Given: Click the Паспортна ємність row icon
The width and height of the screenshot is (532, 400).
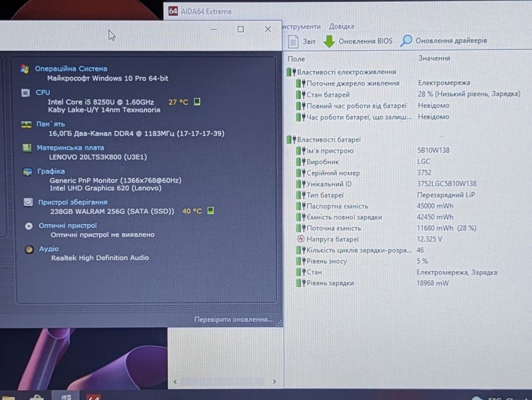Looking at the screenshot, I should (300, 206).
